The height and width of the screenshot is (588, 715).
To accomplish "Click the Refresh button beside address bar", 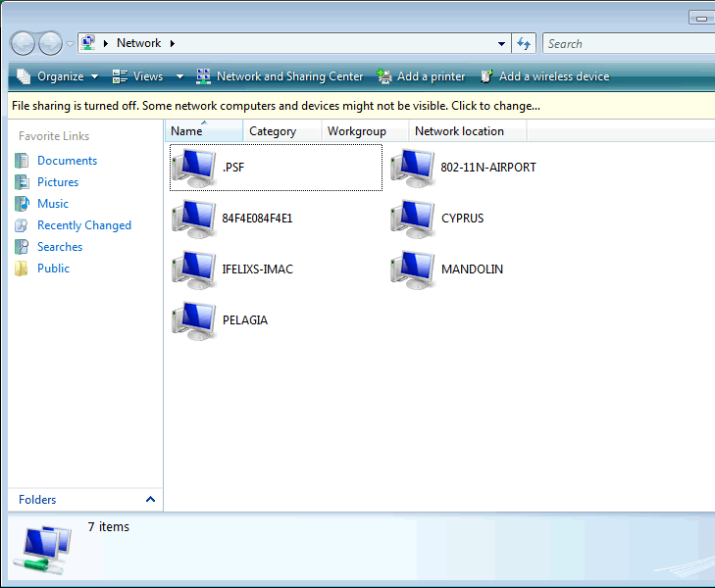I will (x=524, y=44).
